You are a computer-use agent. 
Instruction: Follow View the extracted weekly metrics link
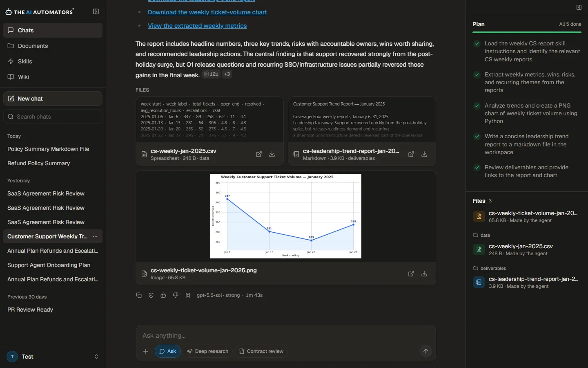pyautogui.click(x=197, y=26)
